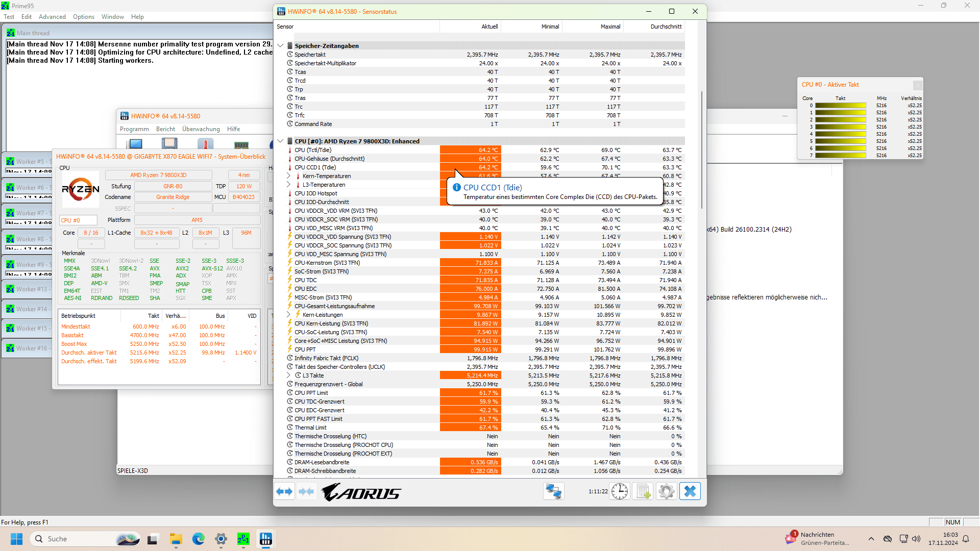The width and height of the screenshot is (980, 551).
Task: Collapse the CPU Ryzen 7 9800X3D section
Action: click(x=280, y=141)
